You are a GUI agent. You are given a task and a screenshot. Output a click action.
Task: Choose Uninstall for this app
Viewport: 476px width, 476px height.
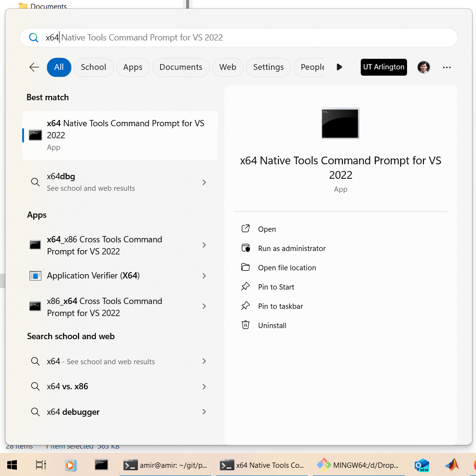(272, 325)
